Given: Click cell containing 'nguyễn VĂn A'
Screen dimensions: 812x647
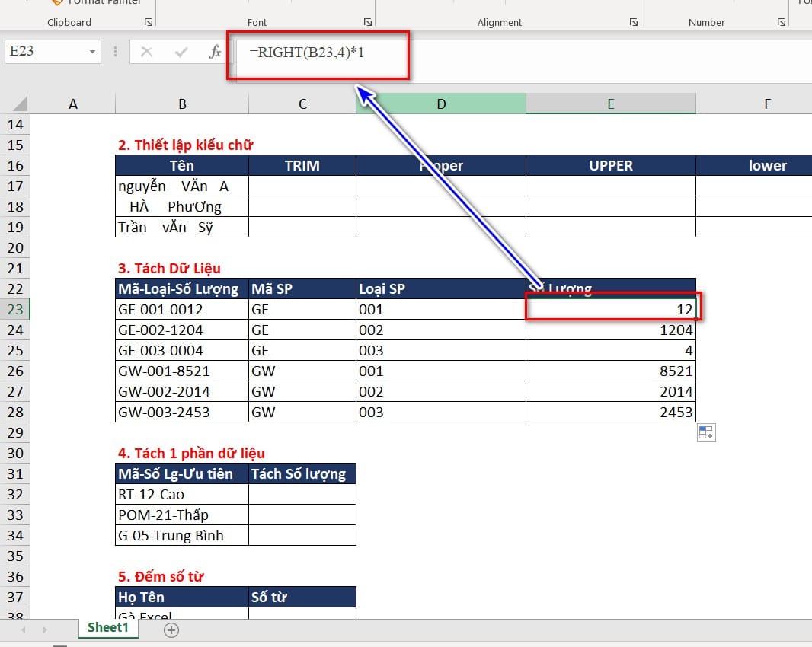Looking at the screenshot, I should coord(182,186).
